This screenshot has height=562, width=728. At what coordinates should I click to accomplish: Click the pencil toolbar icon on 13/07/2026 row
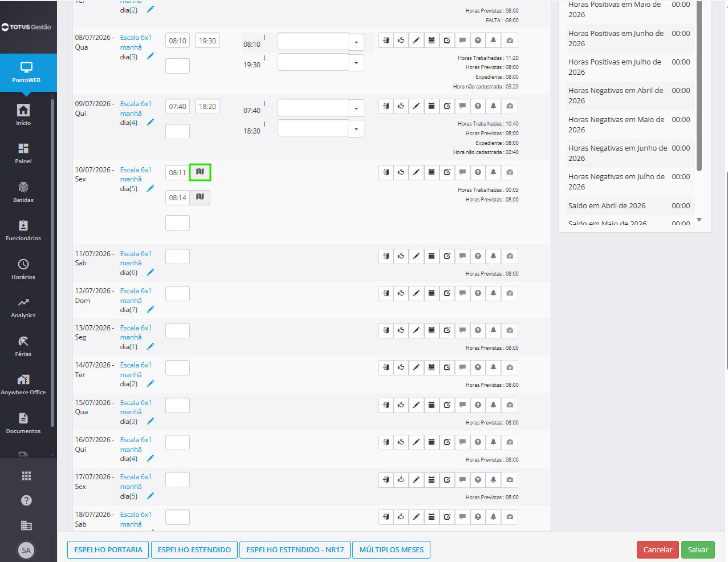(417, 330)
